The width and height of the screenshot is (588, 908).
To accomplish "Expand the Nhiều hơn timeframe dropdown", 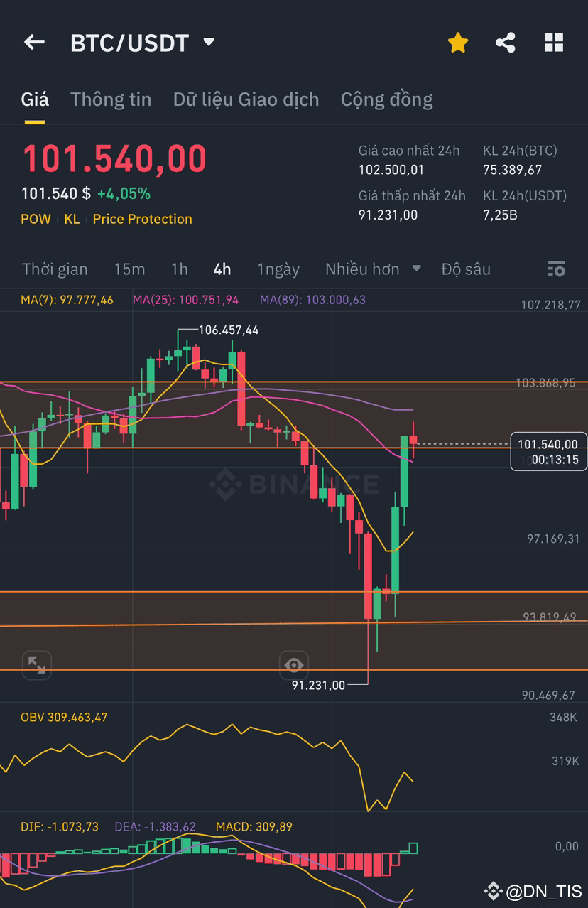I will click(x=373, y=269).
